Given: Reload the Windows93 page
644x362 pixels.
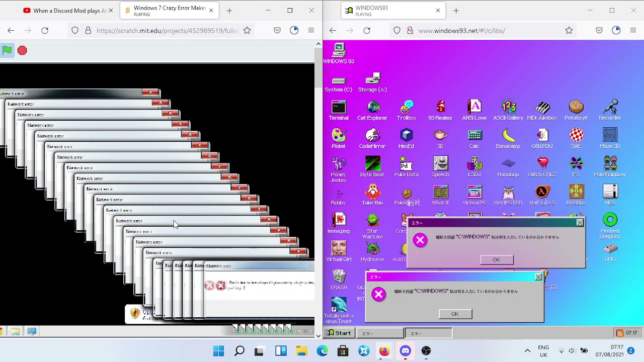Looking at the screenshot, I should click(x=367, y=31).
